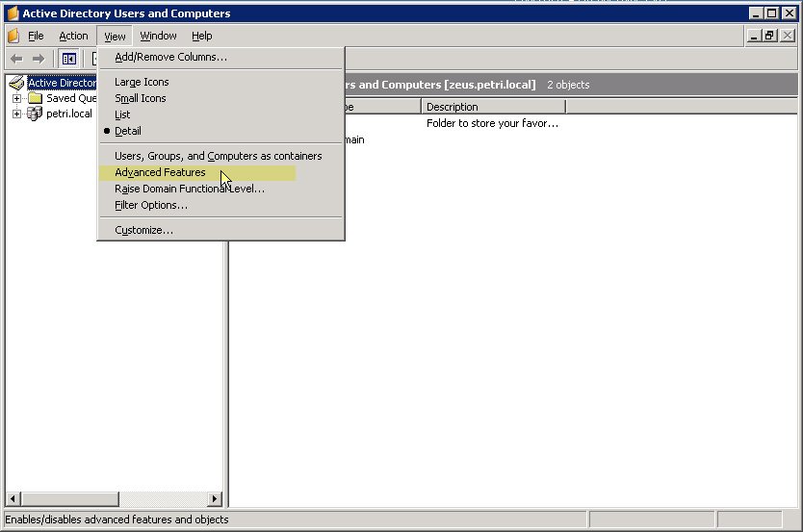Select petri.local in the tree
Image resolution: width=803 pixels, height=532 pixels.
pos(69,114)
